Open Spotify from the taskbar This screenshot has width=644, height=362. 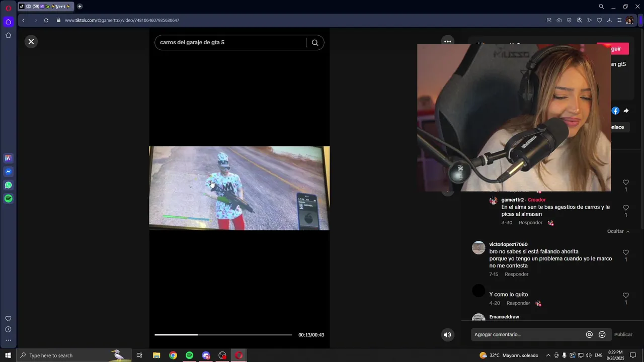[190, 355]
